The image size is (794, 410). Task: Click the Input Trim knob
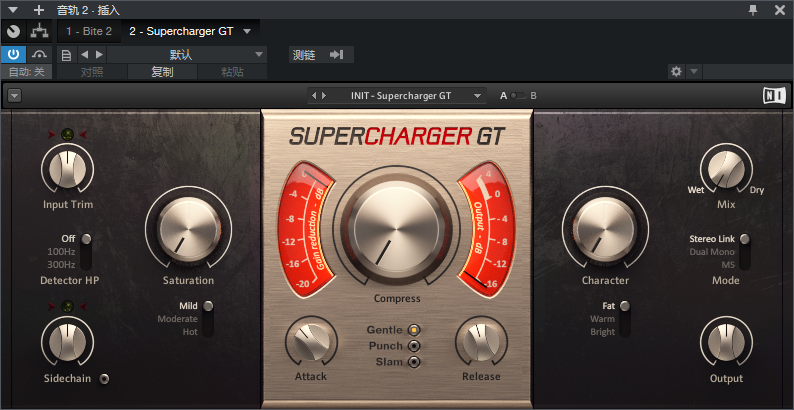[x=67, y=169]
